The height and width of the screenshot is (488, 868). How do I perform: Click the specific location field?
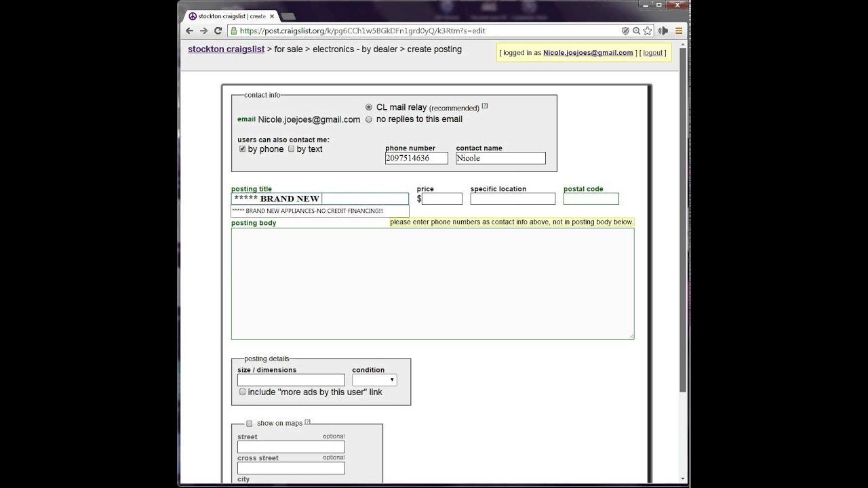tap(513, 199)
